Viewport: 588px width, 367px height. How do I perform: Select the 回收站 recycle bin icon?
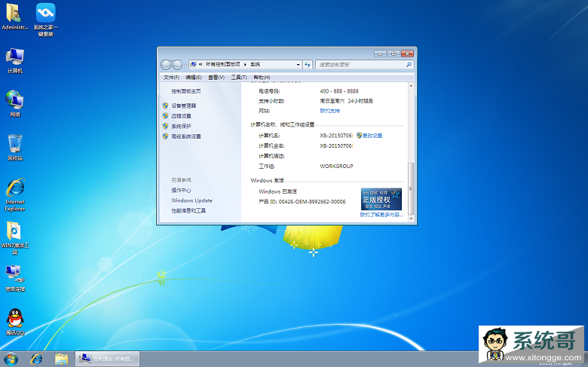click(15, 147)
